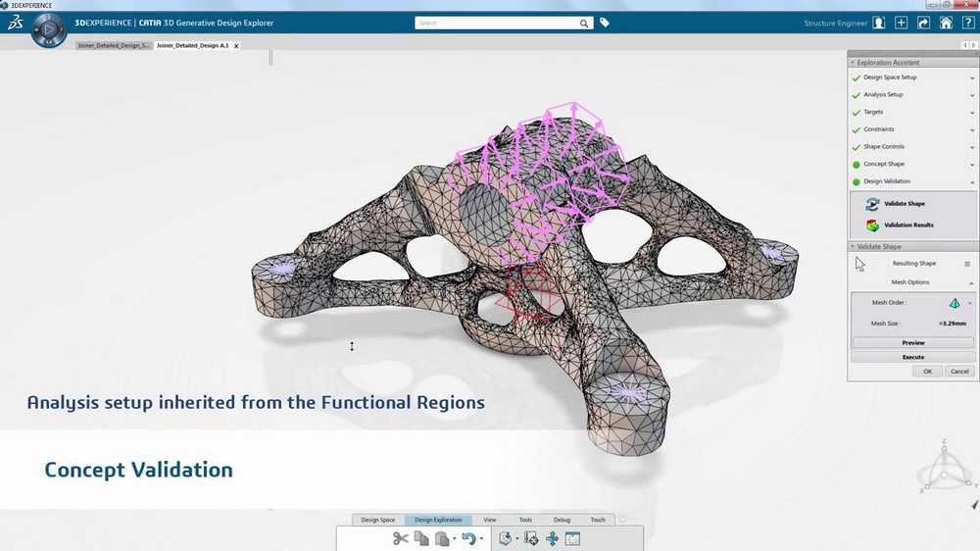The height and width of the screenshot is (551, 980).
Task: Select the Mesh Order tetrahedron icon
Action: click(955, 303)
